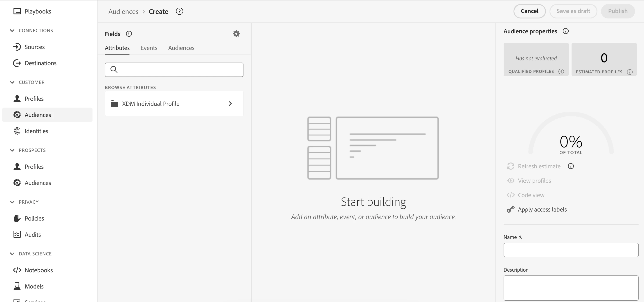The width and height of the screenshot is (644, 302).
Task: Collapse the Data Science section
Action: tap(12, 253)
